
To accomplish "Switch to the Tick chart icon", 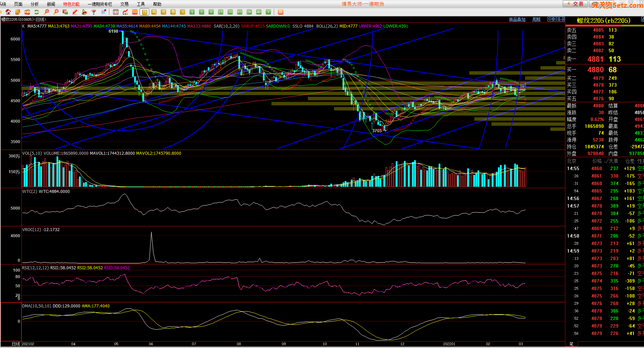I will (x=135, y=12).
